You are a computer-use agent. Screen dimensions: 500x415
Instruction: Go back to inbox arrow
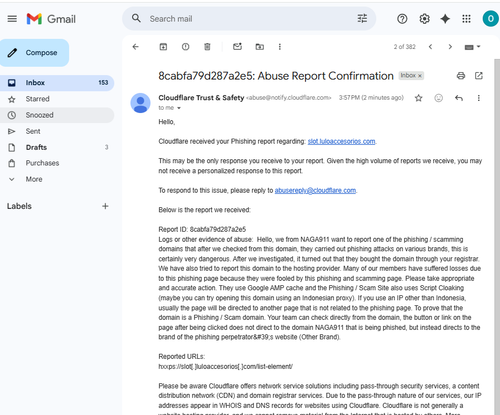pos(135,47)
